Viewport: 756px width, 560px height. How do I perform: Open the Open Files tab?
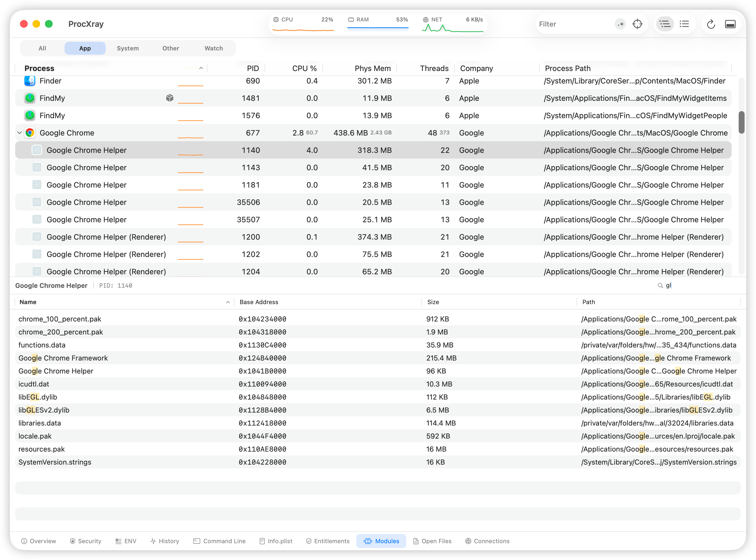tap(433, 541)
